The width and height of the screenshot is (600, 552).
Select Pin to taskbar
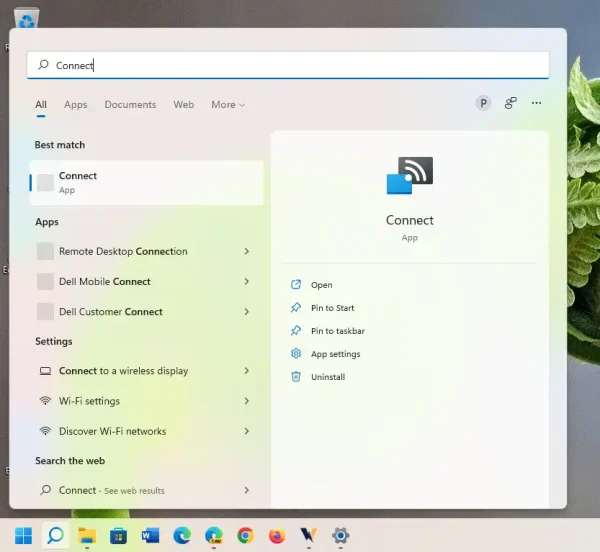338,331
